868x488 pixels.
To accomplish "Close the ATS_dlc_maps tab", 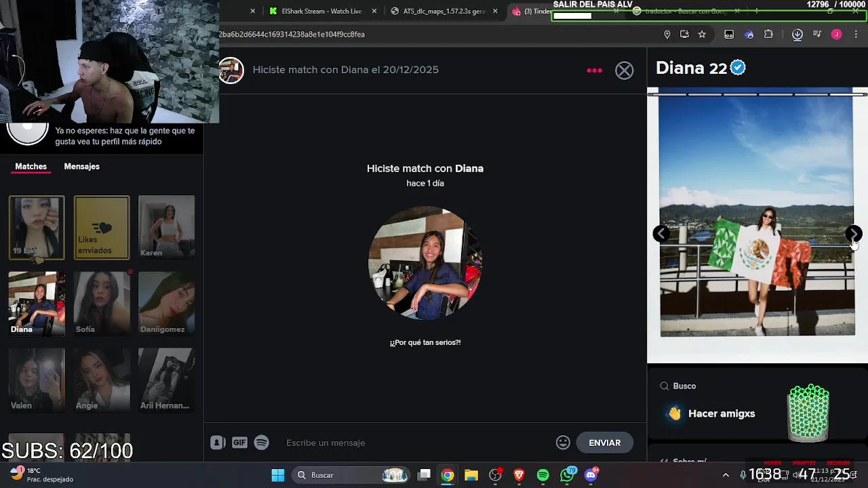I will (x=495, y=11).
